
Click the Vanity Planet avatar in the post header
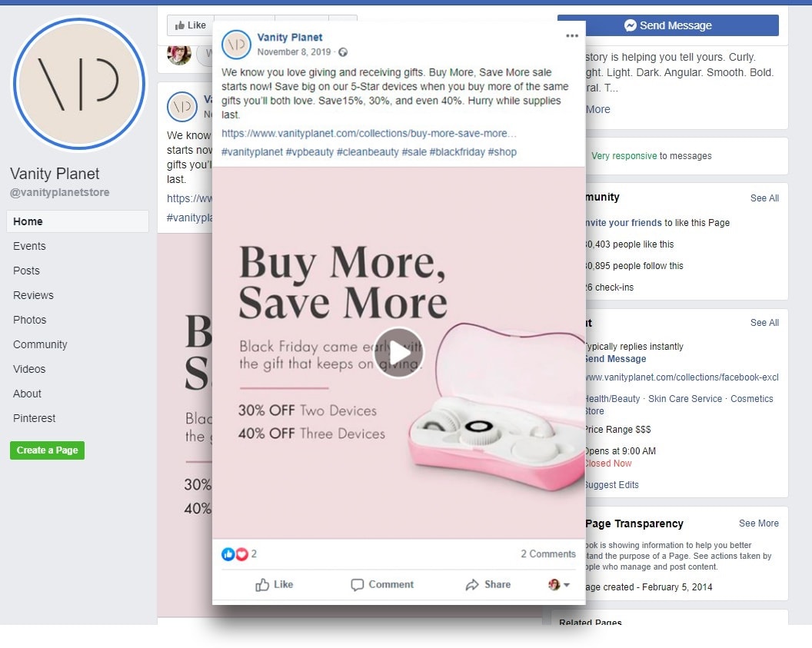tap(236, 45)
